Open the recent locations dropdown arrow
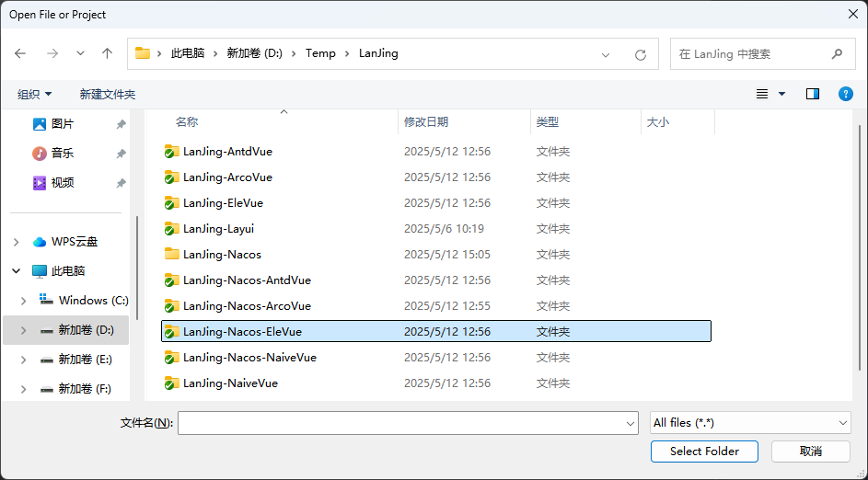 point(80,53)
